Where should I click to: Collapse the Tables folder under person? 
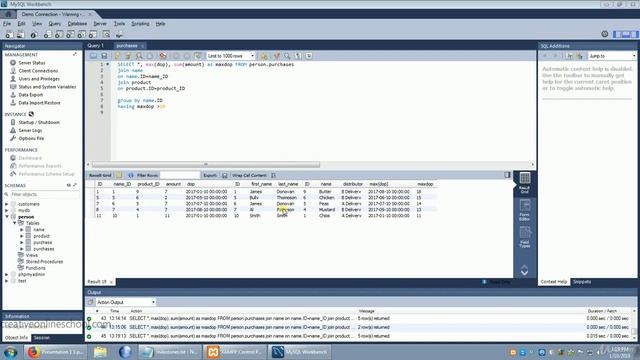[14, 223]
